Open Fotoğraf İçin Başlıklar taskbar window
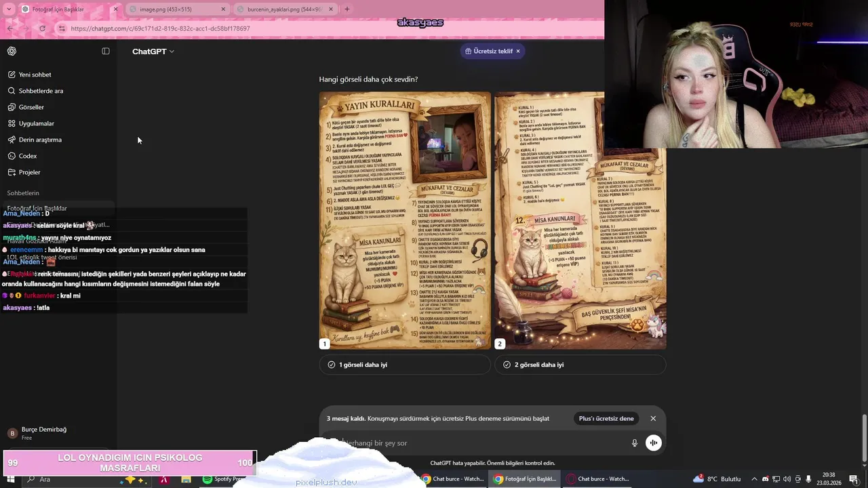Viewport: 868px width, 488px height. coord(525,479)
